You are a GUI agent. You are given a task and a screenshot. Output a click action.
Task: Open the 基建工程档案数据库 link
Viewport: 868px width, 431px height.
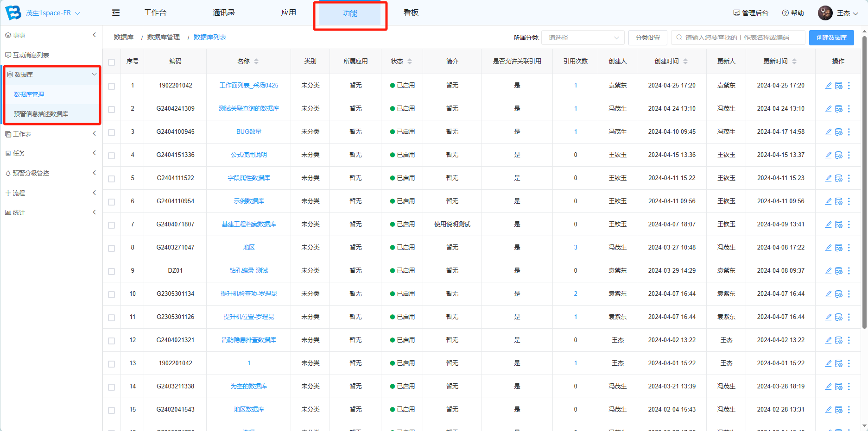tap(248, 225)
